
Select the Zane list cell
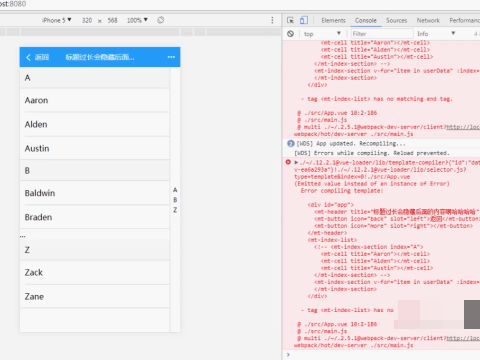tap(95, 296)
